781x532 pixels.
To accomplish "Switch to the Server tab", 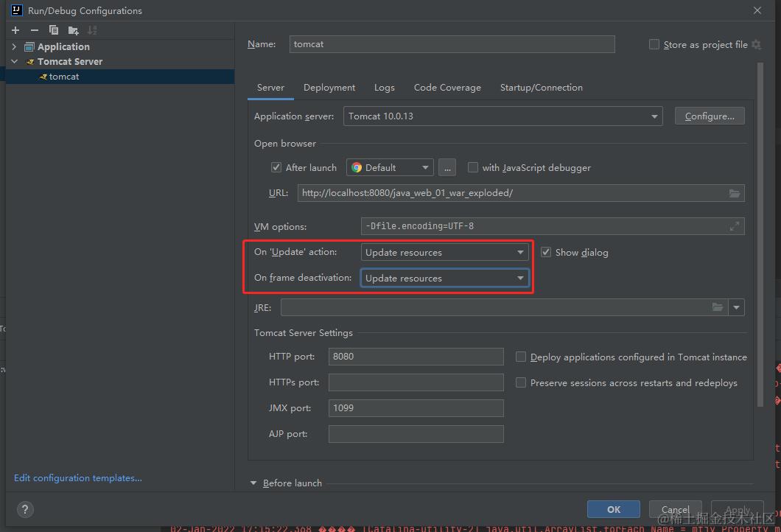I will [x=270, y=88].
